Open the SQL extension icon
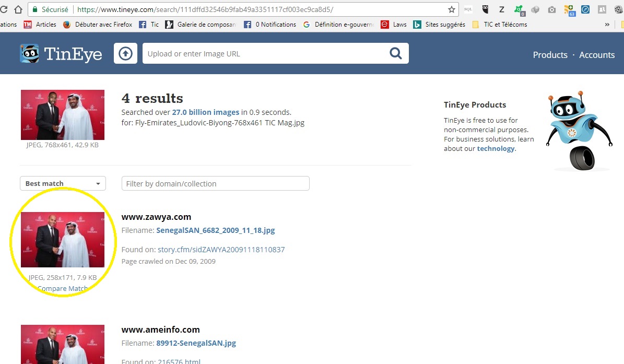Screen dimensions: 624x364 468,9
